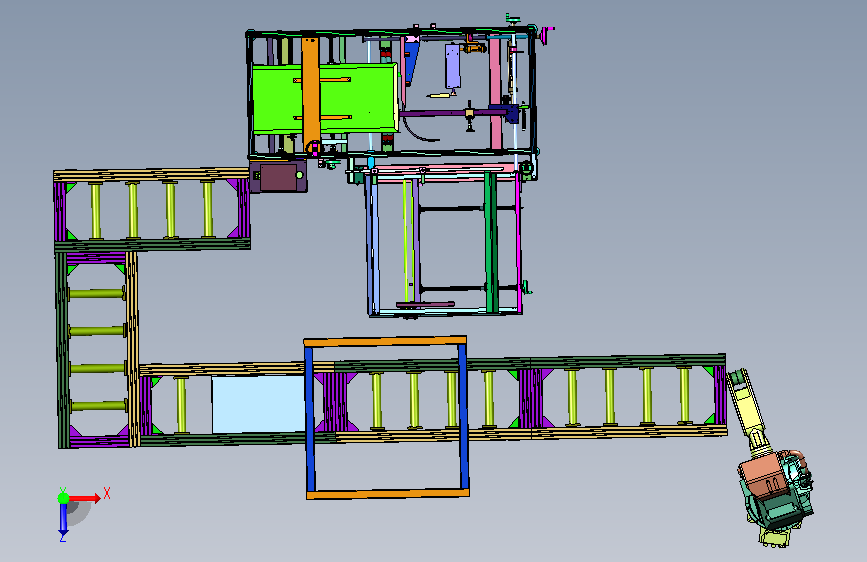This screenshot has width=867, height=562.
Task: Select the blue left post of the square gantry
Action: [x=310, y=419]
